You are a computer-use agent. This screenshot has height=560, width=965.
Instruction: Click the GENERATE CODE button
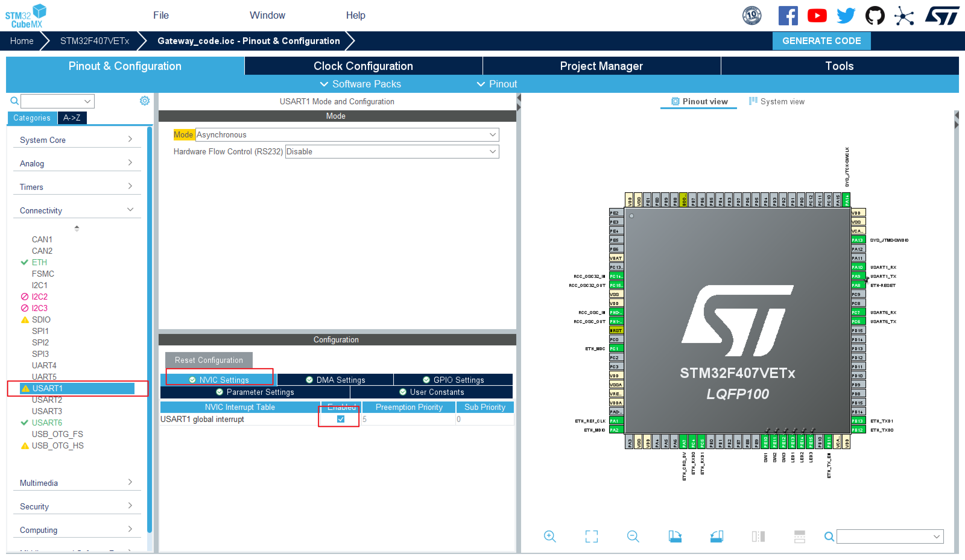[821, 41]
